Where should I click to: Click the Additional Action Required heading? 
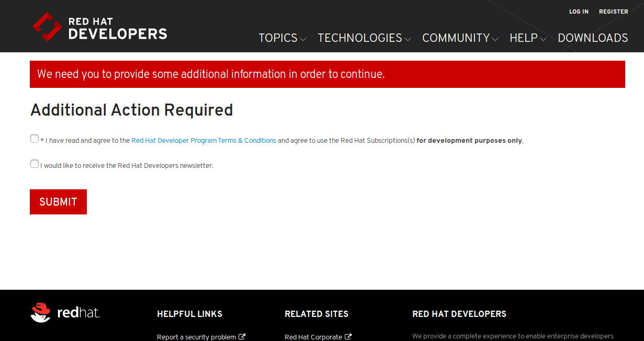(132, 110)
